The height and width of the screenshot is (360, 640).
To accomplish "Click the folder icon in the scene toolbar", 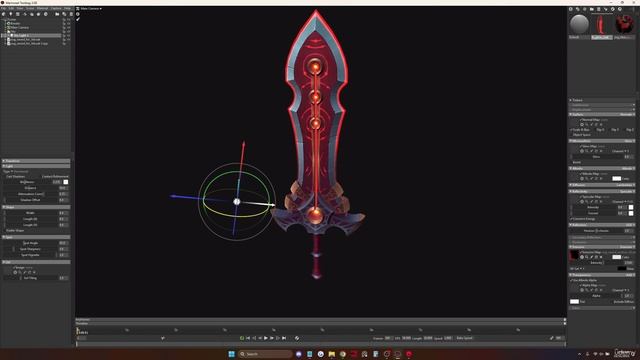I will coord(57,14).
